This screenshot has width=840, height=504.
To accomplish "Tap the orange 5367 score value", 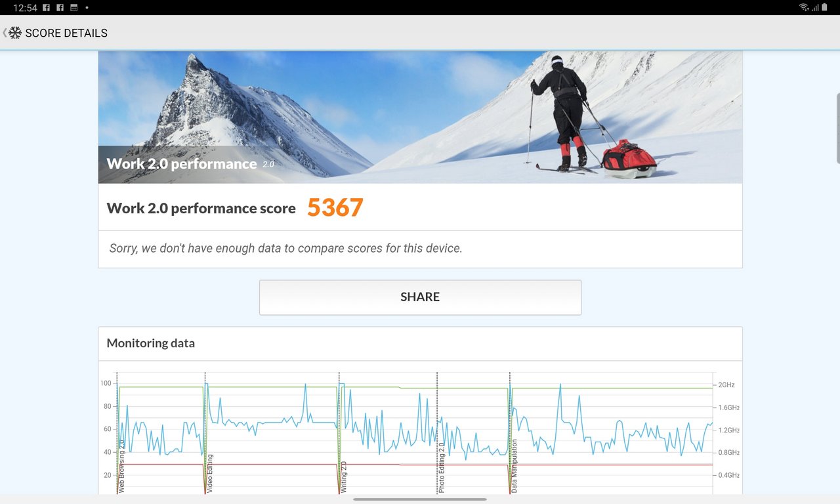I will 335,208.
